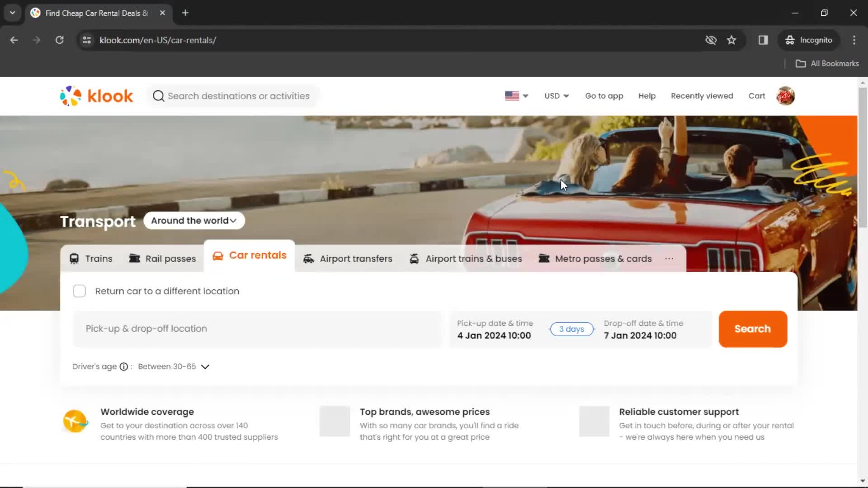Click the user profile avatar icon

pos(786,96)
